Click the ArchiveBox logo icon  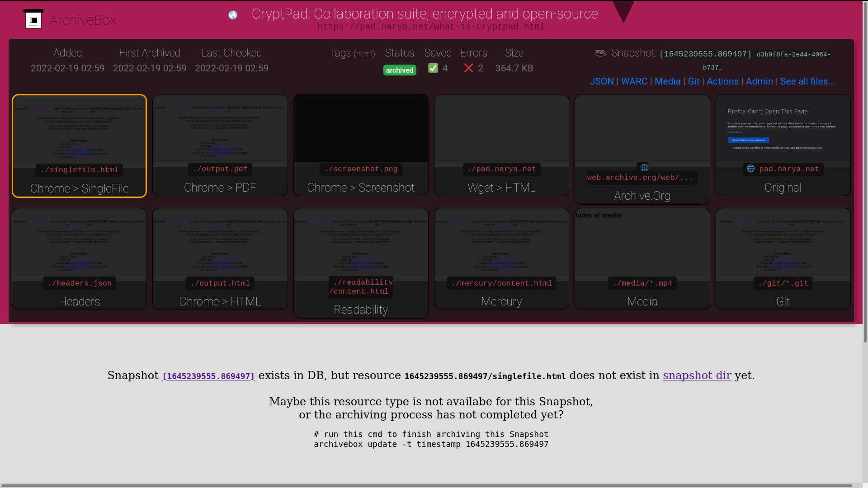pos(33,19)
